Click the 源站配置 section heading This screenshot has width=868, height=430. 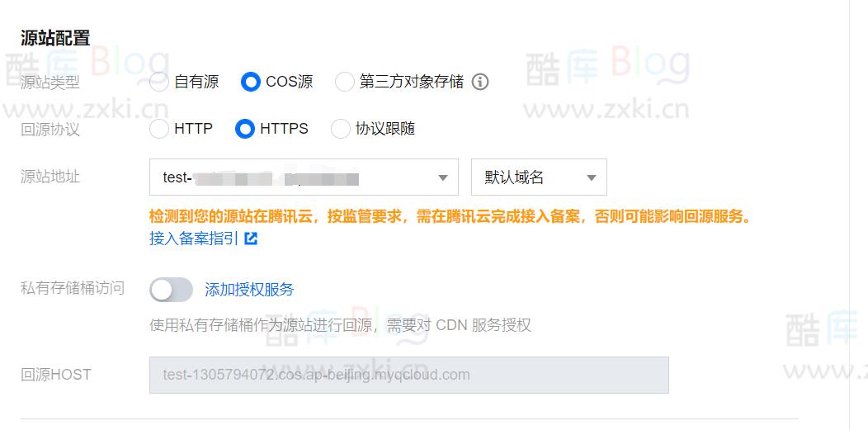click(55, 38)
